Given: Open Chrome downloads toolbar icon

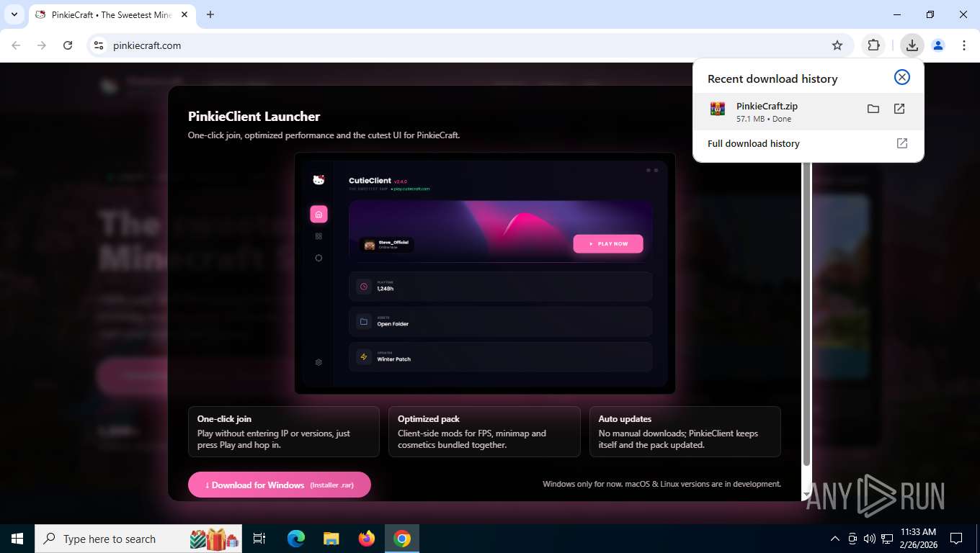Looking at the screenshot, I should pyautogui.click(x=912, y=45).
